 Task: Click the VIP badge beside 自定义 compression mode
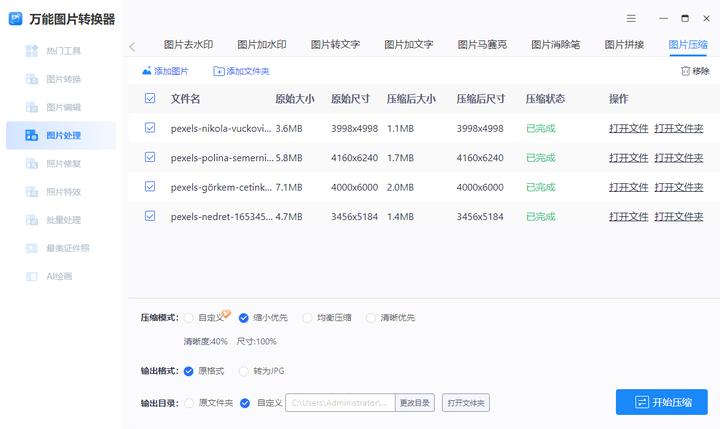(x=226, y=313)
